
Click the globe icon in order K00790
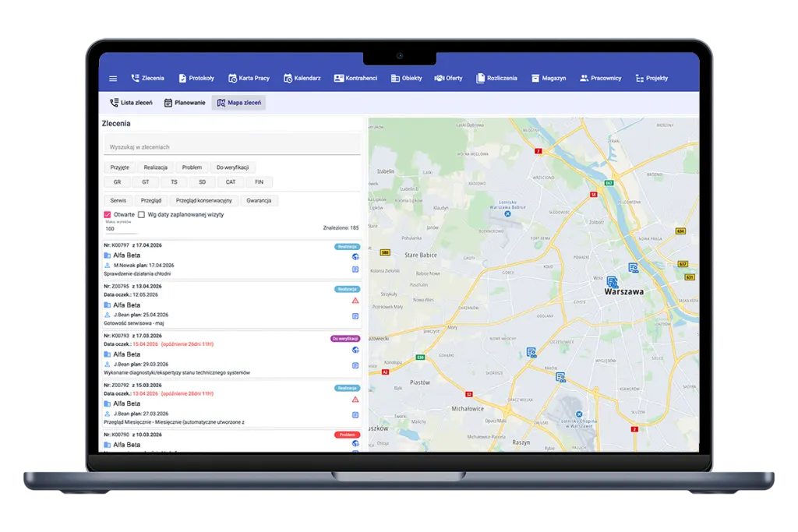(x=355, y=443)
